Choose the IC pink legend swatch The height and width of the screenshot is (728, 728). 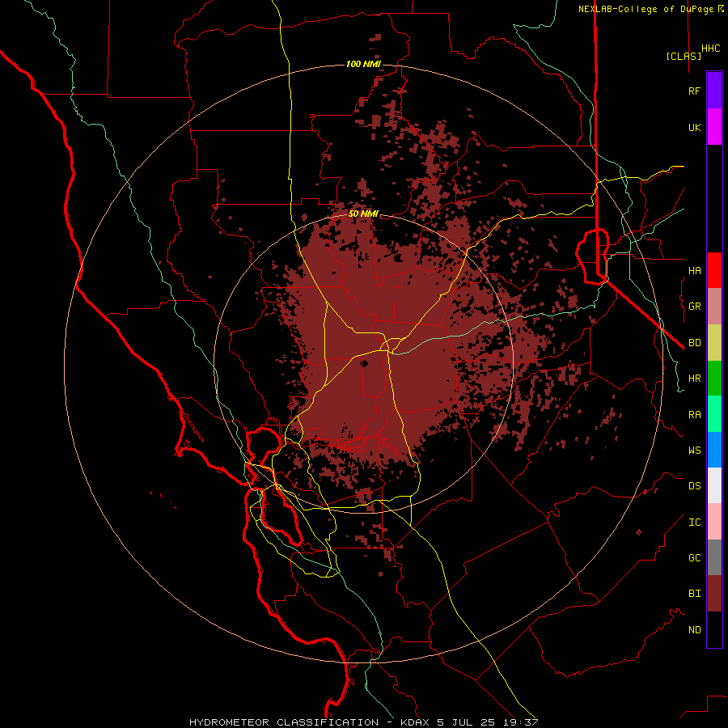pyautogui.click(x=714, y=522)
